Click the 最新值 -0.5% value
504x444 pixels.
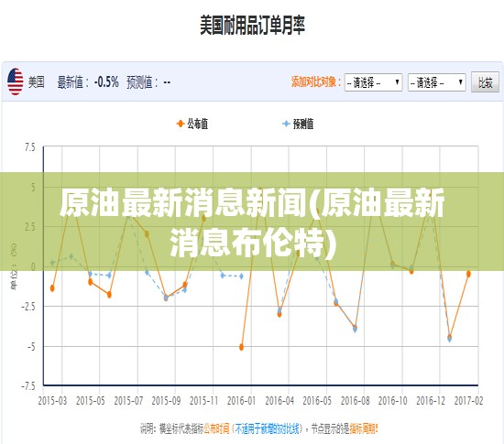(106, 82)
